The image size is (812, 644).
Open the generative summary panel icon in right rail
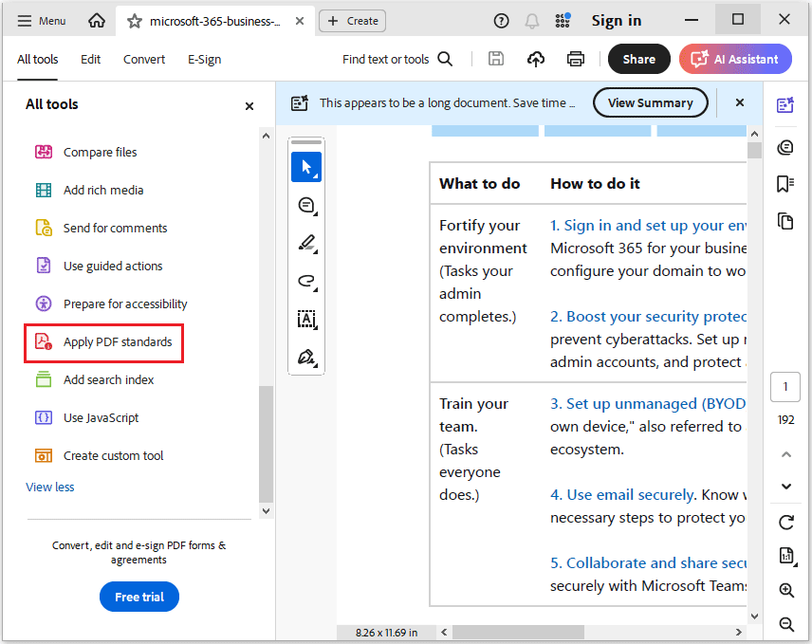pos(785,104)
